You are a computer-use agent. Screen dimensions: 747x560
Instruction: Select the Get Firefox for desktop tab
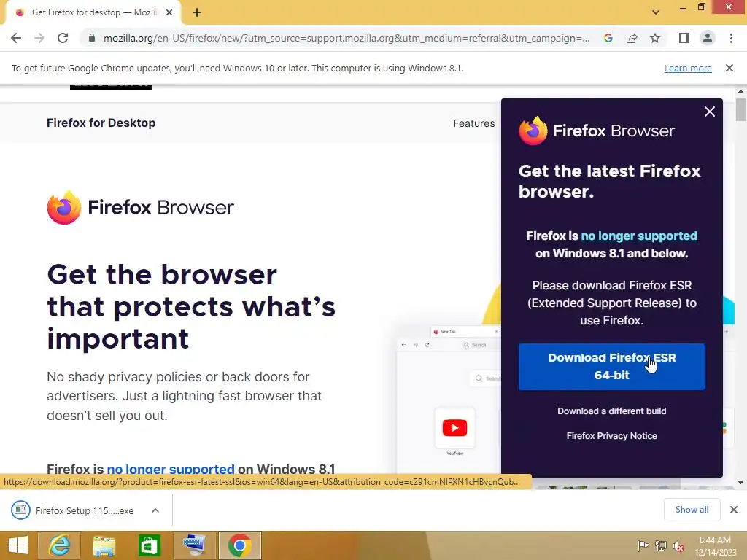coord(93,12)
